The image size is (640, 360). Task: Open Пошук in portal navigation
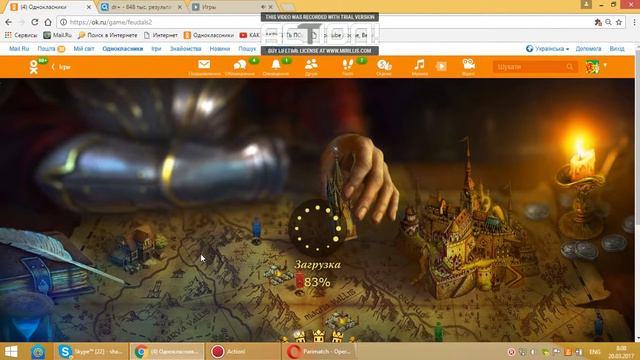coord(247,49)
